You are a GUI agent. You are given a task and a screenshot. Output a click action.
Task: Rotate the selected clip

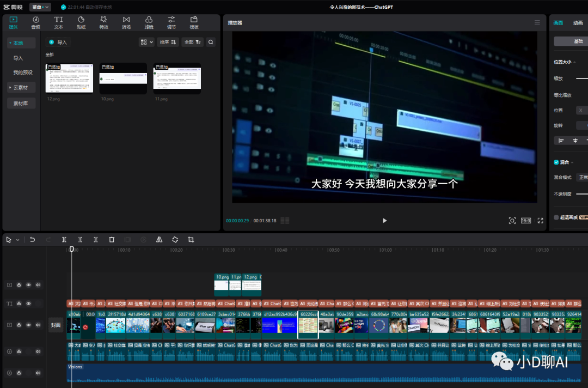(x=175, y=240)
